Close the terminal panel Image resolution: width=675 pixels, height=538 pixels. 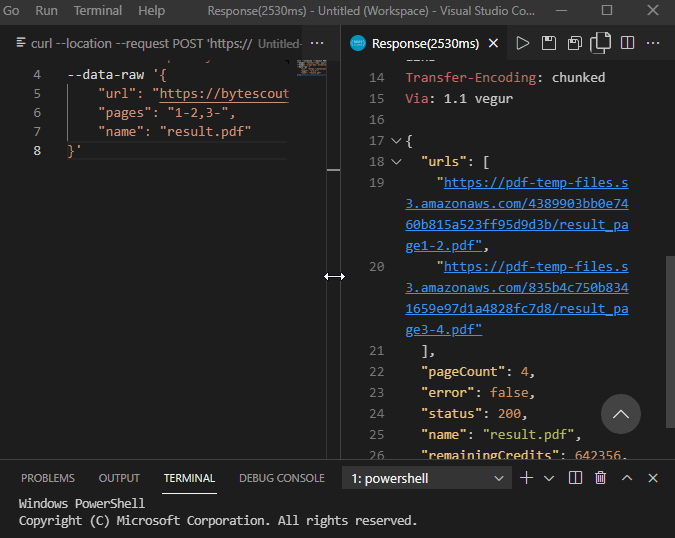(x=653, y=478)
